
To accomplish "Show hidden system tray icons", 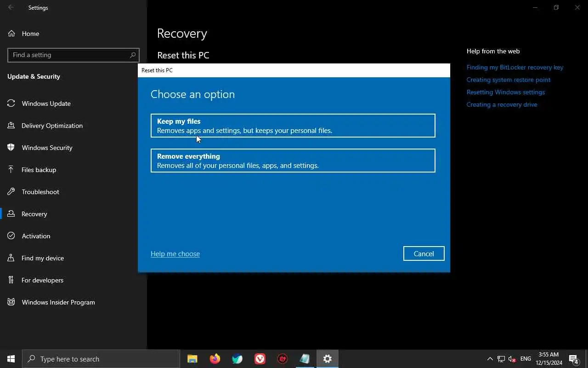I will point(490,359).
